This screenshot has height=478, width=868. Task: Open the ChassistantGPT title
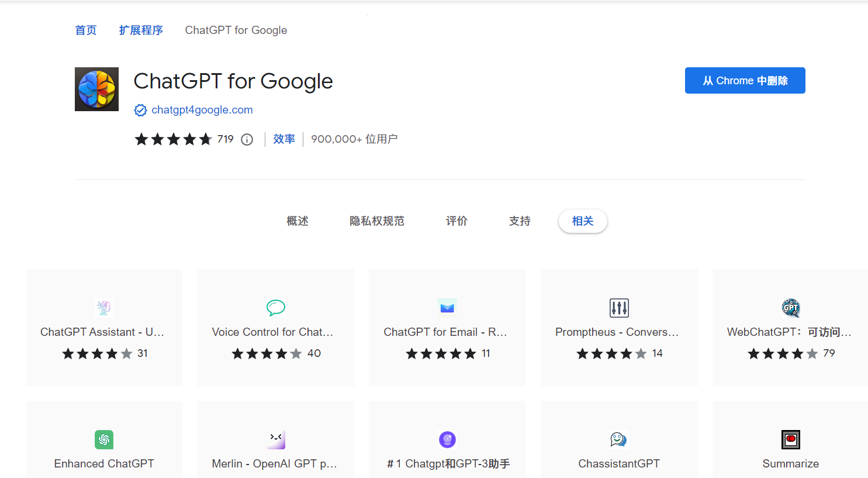[619, 464]
